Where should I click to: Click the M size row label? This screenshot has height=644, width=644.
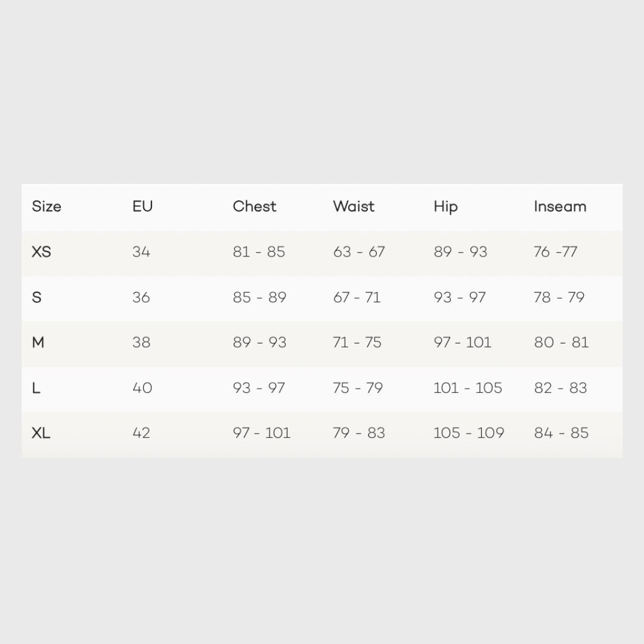point(38,342)
